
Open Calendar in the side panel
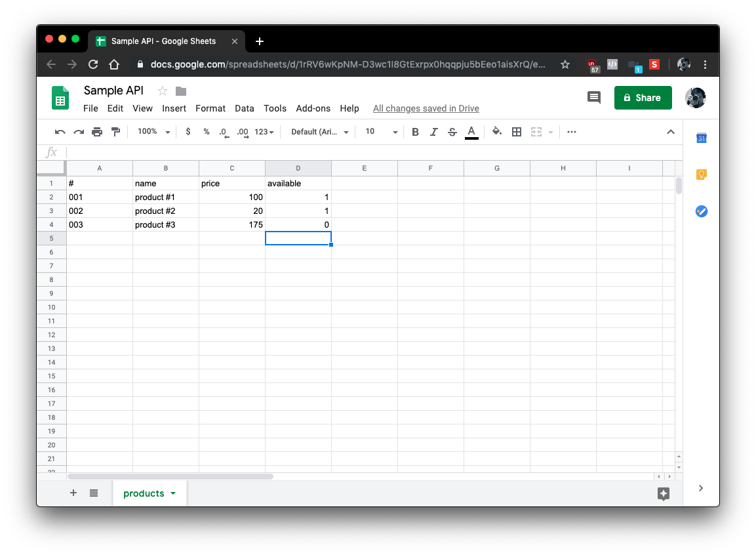(x=702, y=138)
